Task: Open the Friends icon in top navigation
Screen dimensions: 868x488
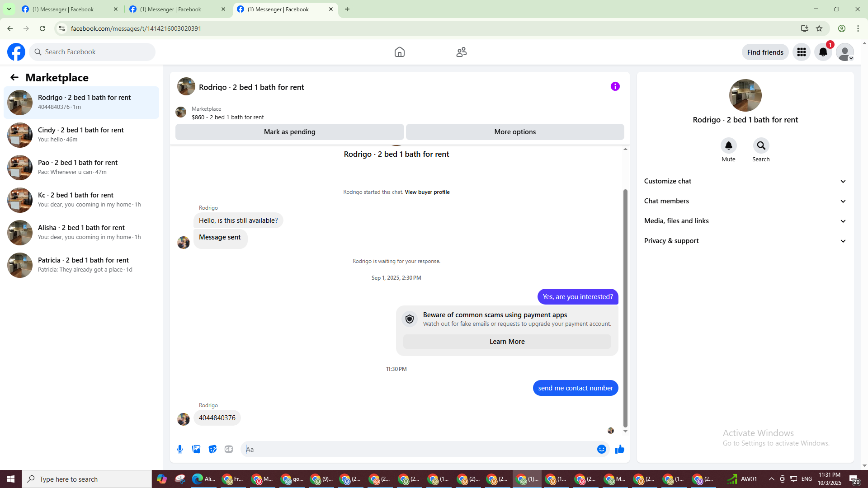Action: coord(462,52)
